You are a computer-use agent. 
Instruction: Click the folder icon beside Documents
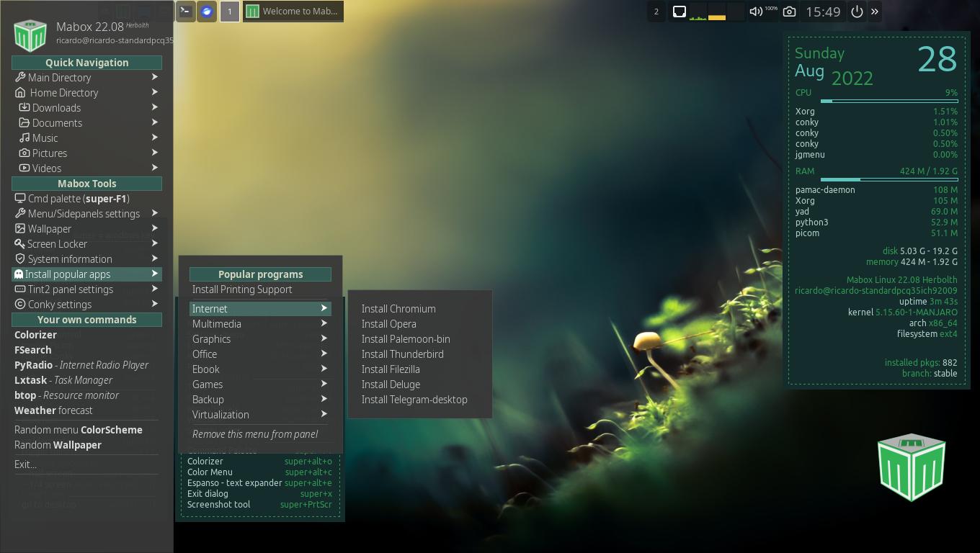pos(24,122)
